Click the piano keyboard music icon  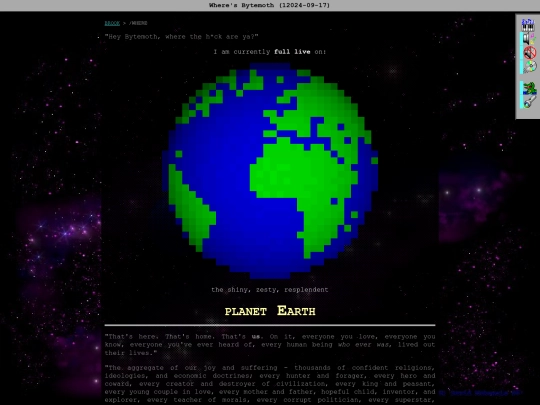[528, 25]
